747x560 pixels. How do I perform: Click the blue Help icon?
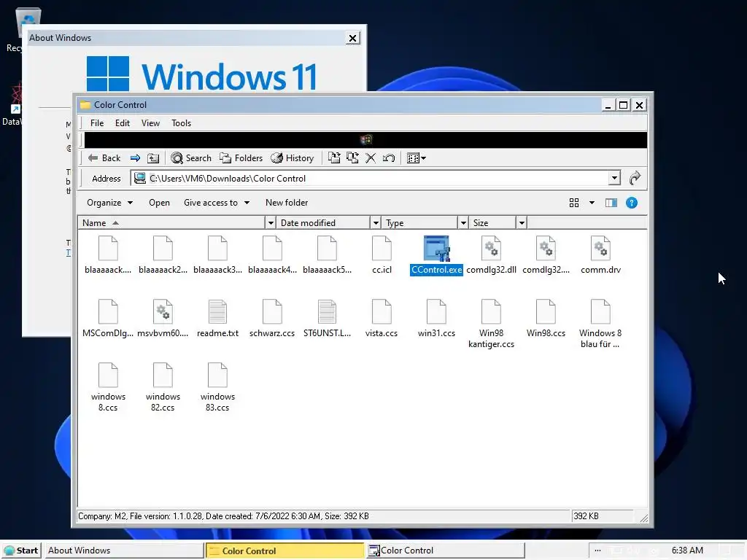632,203
